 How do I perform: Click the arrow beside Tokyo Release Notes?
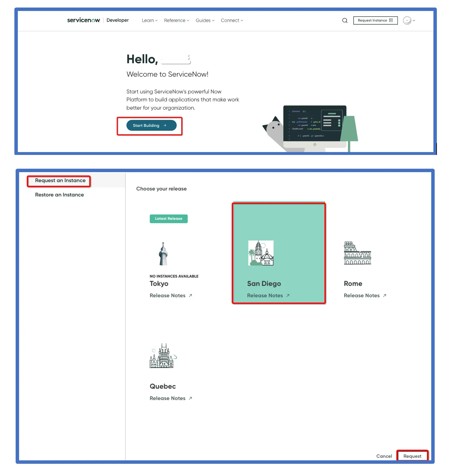coord(190,295)
